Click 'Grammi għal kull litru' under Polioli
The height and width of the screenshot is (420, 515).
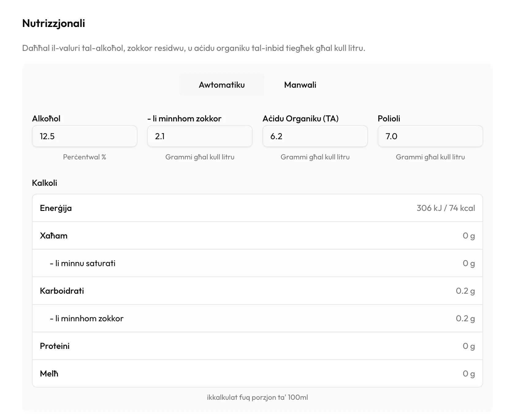pyautogui.click(x=430, y=157)
